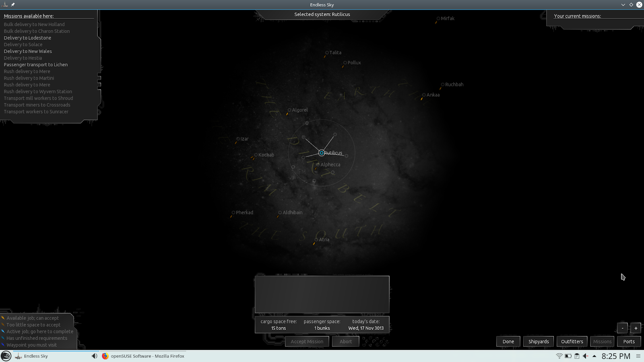Select the Delivery to Solace mission
644x362 pixels.
[23, 45]
